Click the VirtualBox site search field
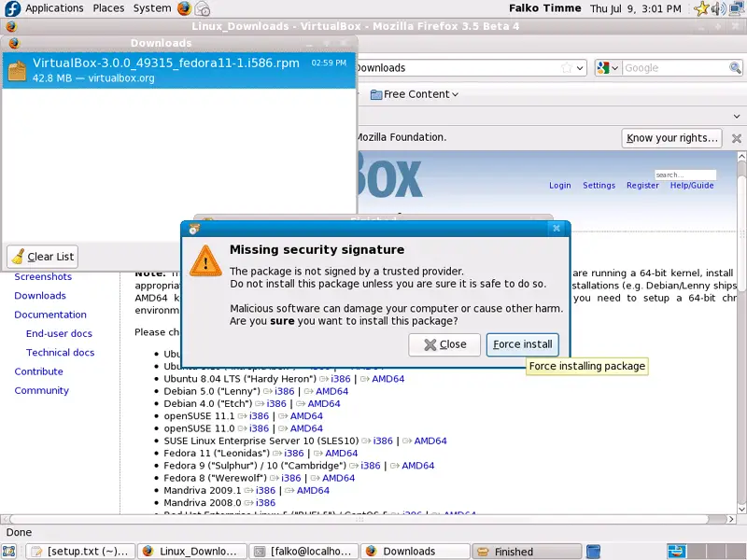Screen dimensions: 747x560 (685, 175)
